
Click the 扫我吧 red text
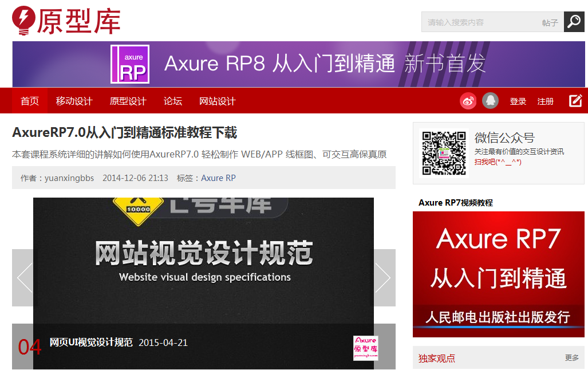[x=498, y=162]
